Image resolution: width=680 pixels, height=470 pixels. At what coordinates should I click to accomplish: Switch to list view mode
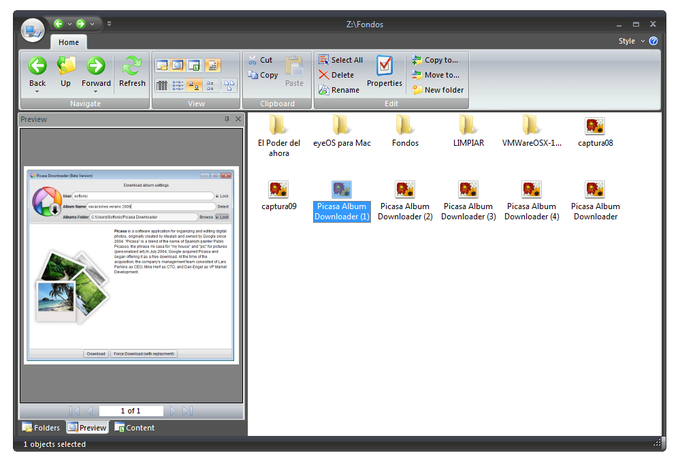[x=178, y=85]
